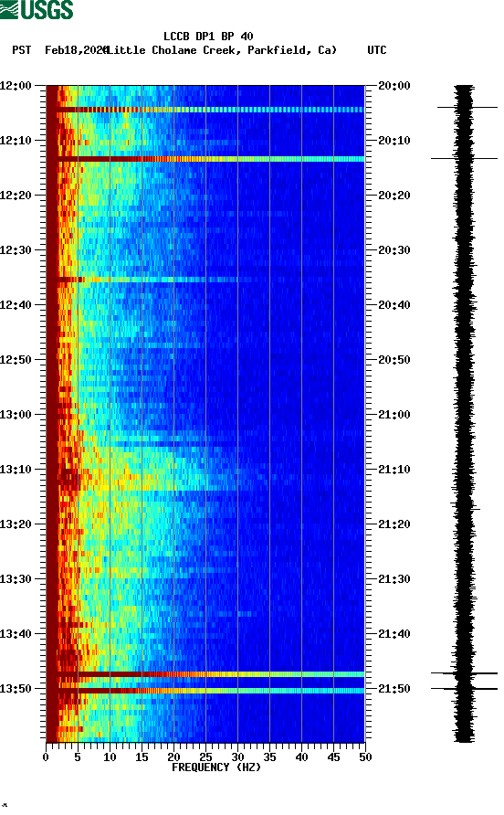The width and height of the screenshot is (504, 815).
Task: Click the broadband event streak near 13:47
Action: click(x=205, y=674)
